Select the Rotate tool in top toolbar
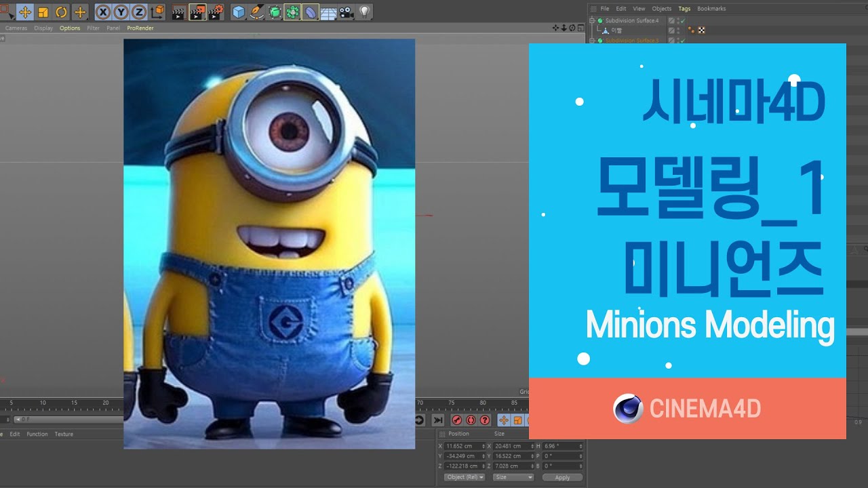868x488 pixels. (62, 12)
